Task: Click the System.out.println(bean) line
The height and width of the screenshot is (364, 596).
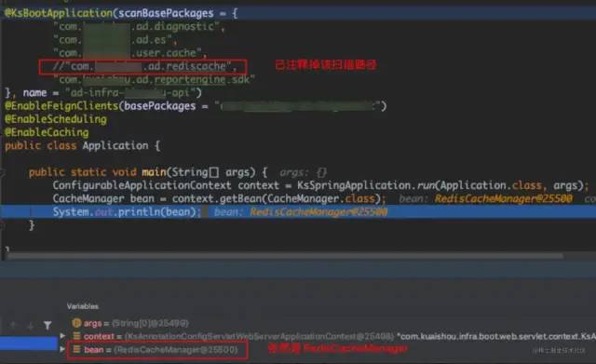Action: point(127,212)
